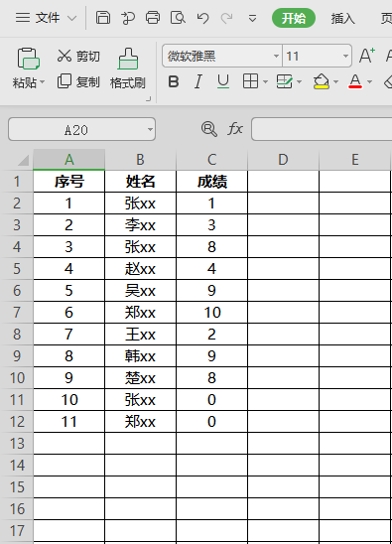Click the Cut scissors icon
392x544 pixels.
(x=65, y=56)
